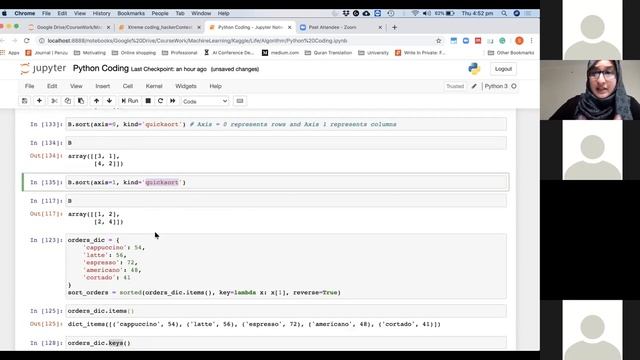Image resolution: width=640 pixels, height=360 pixels.
Task: Open the Jupyter File menu
Action: click(29, 86)
